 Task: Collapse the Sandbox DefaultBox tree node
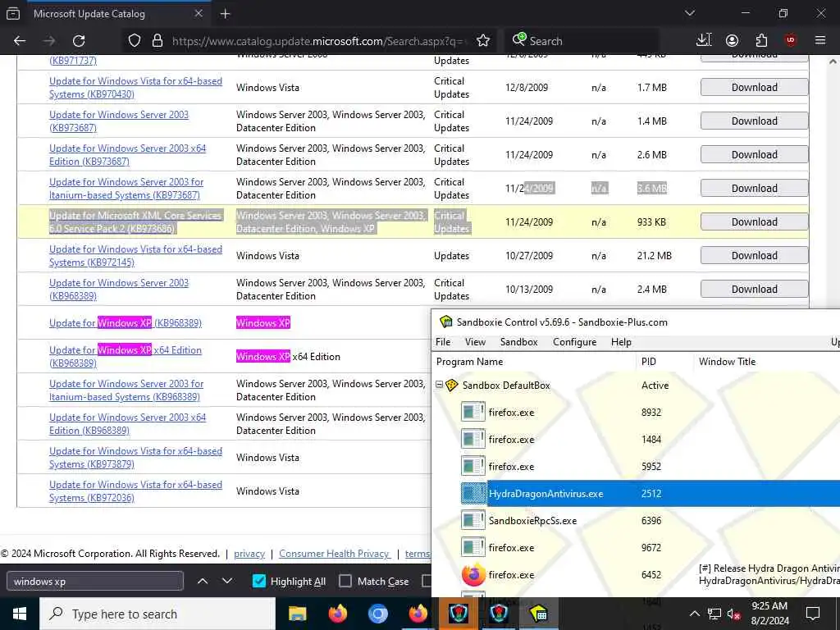click(440, 385)
